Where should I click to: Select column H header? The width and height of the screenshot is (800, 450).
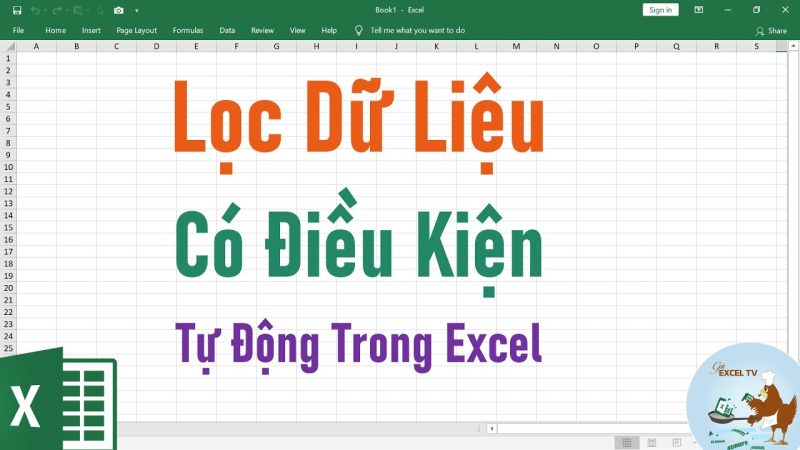tap(316, 46)
